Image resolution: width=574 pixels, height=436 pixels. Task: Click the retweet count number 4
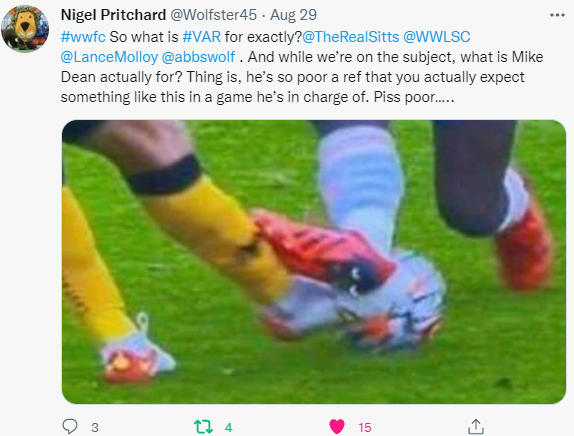tap(229, 427)
